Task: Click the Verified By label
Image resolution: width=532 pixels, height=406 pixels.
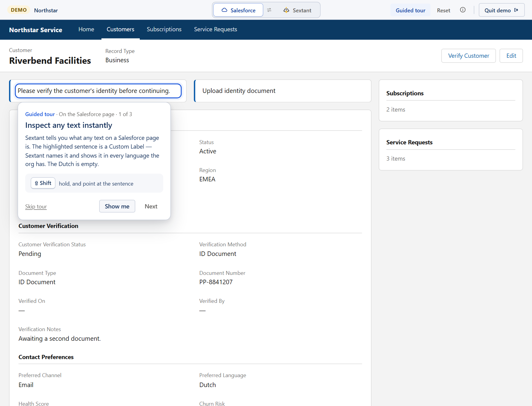Action: click(212, 301)
